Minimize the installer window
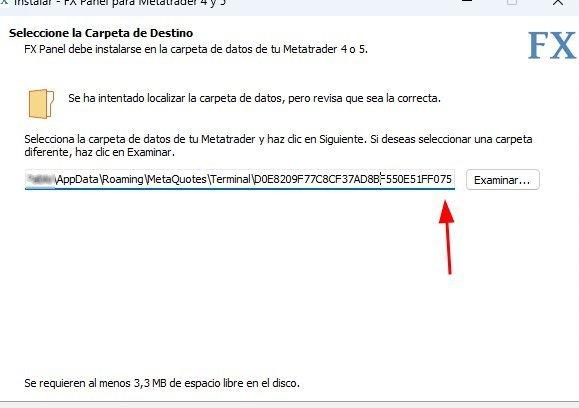The height and width of the screenshot is (408, 579). [467, 2]
